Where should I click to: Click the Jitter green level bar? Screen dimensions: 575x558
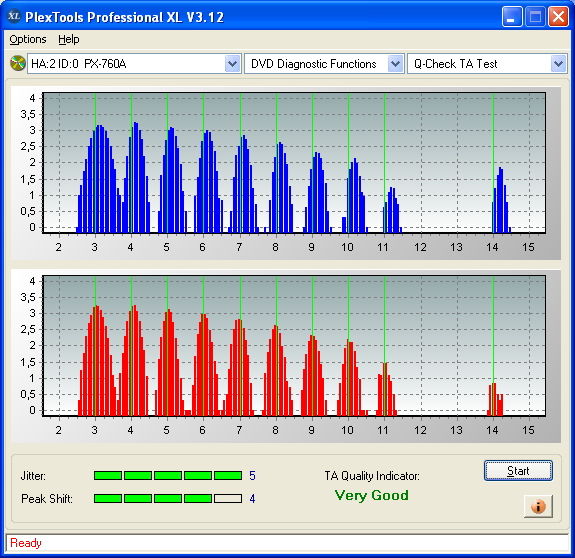168,476
